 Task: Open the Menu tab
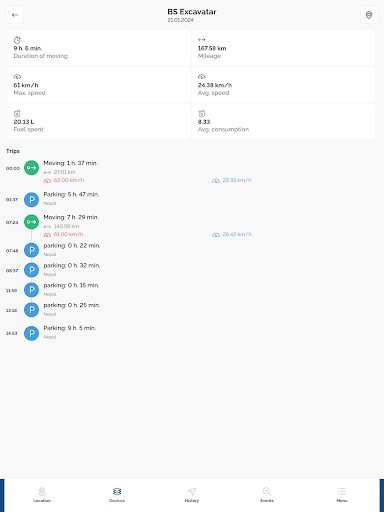(x=342, y=495)
